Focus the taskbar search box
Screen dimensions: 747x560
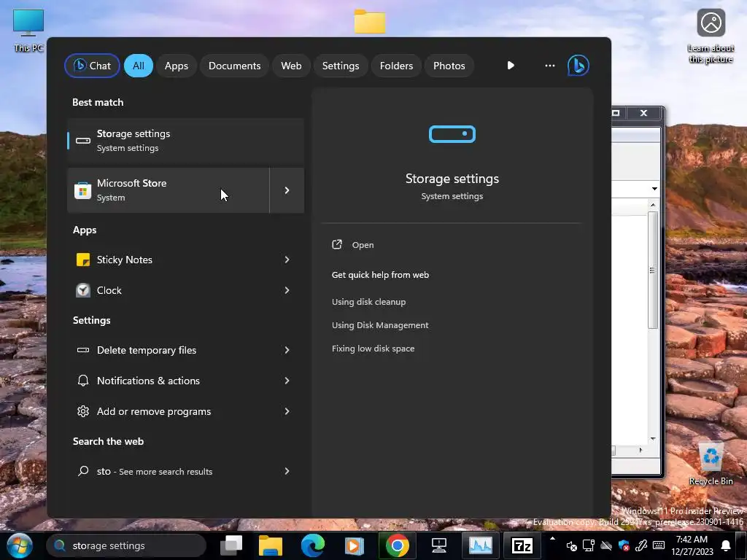point(126,545)
